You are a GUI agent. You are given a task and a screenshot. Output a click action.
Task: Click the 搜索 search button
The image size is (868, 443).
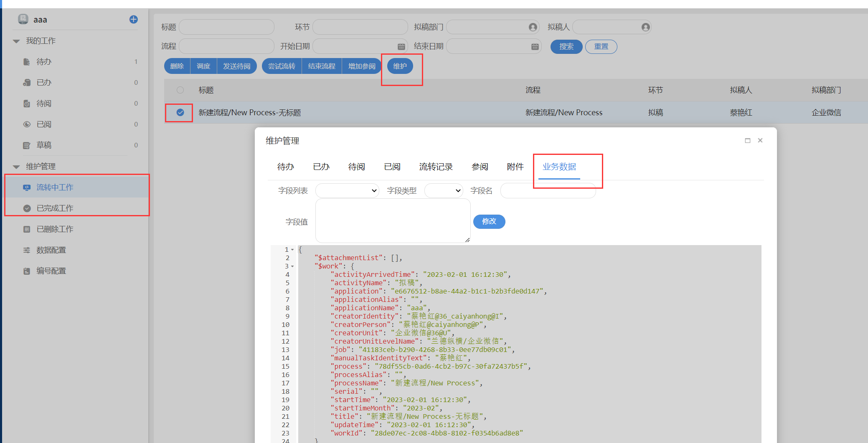coord(566,46)
